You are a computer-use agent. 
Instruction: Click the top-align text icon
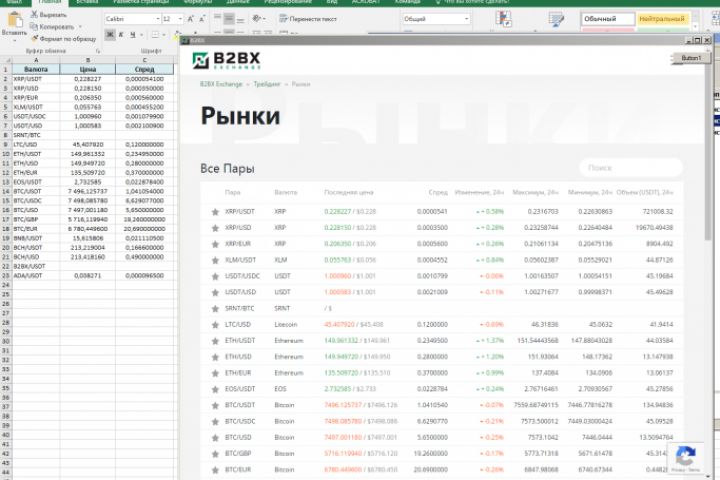point(218,19)
